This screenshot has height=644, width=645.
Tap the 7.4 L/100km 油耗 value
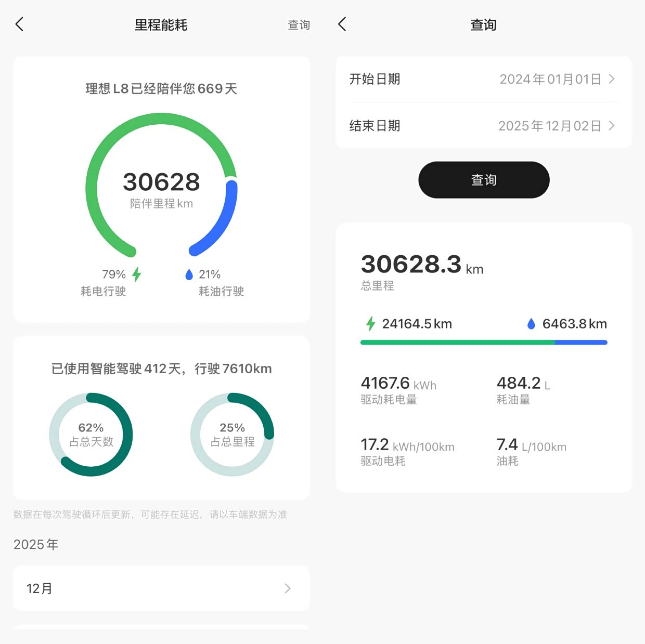point(531,445)
